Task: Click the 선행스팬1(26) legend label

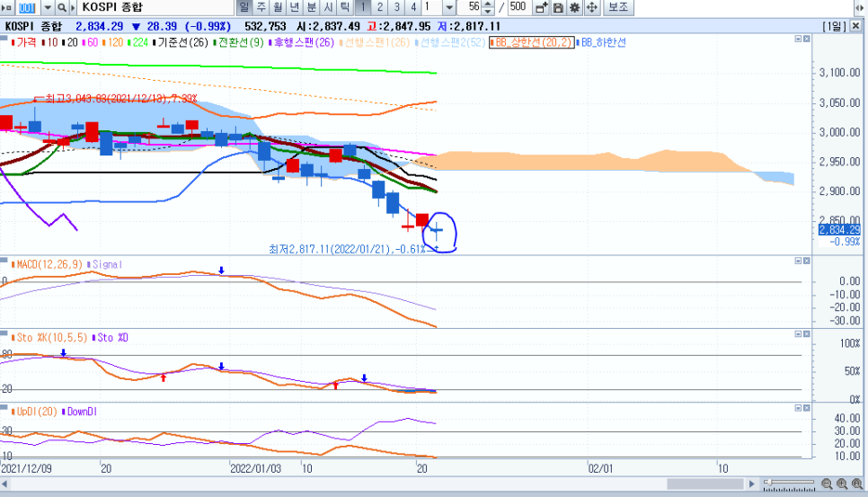Action: click(x=374, y=42)
